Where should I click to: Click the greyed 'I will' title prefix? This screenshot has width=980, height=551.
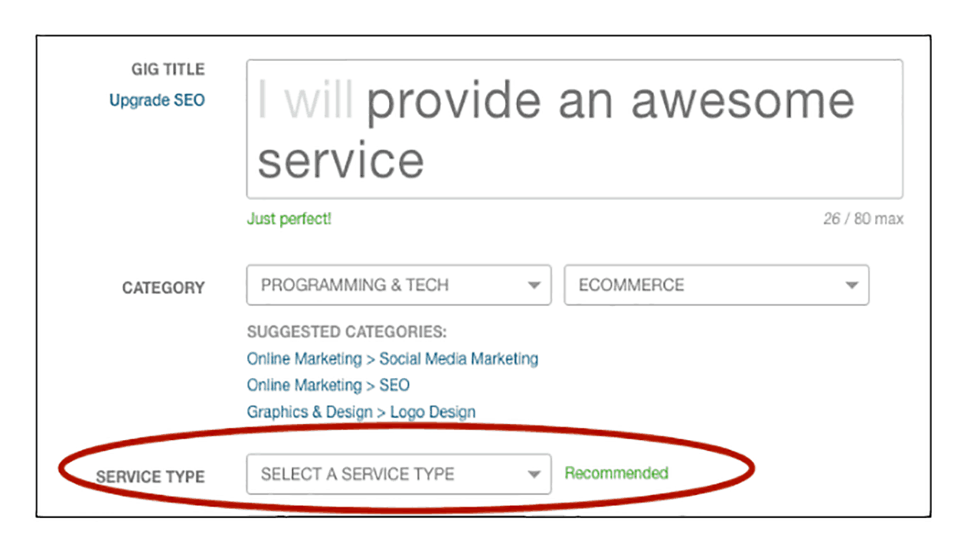pos(304,100)
